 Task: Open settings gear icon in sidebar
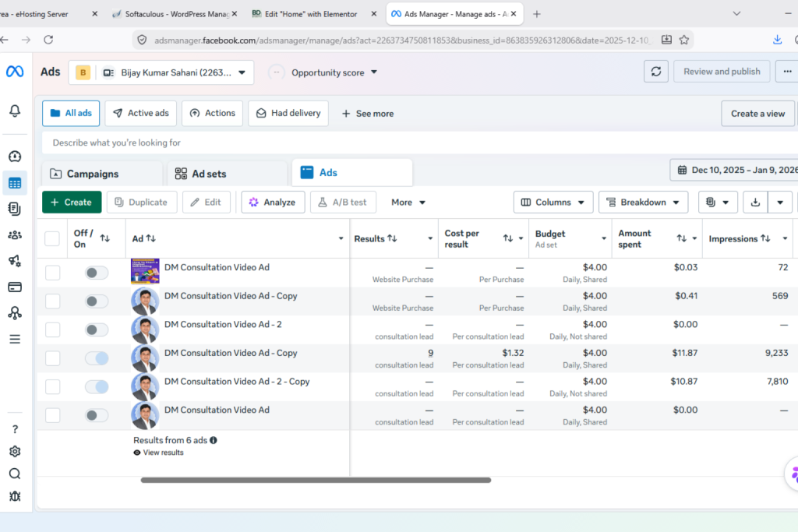coord(15,452)
